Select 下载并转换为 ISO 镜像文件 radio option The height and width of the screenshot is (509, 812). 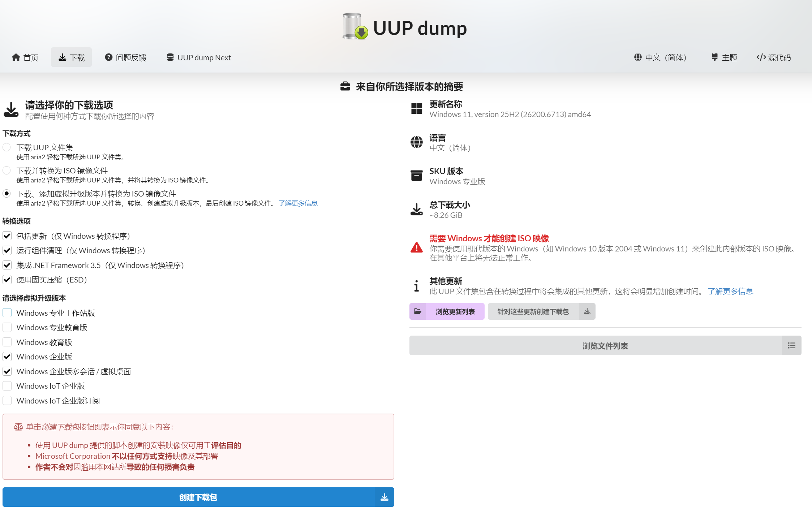point(7,171)
